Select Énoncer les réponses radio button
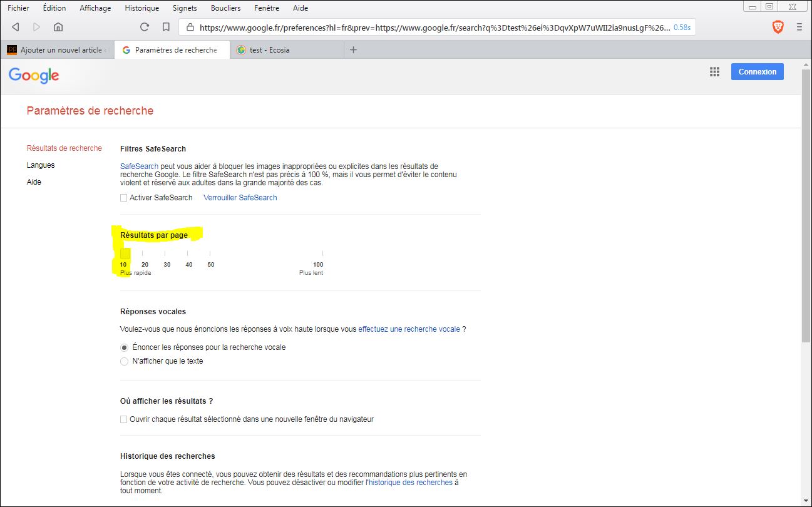This screenshot has width=812, height=507. (124, 347)
